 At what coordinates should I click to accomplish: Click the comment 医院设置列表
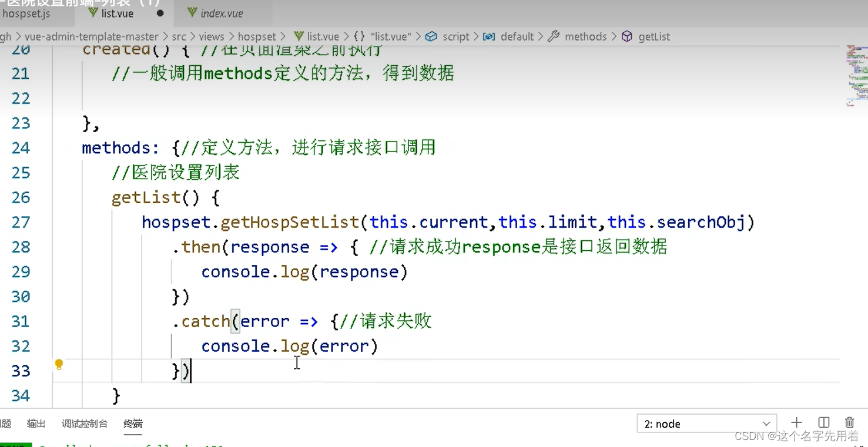(176, 173)
